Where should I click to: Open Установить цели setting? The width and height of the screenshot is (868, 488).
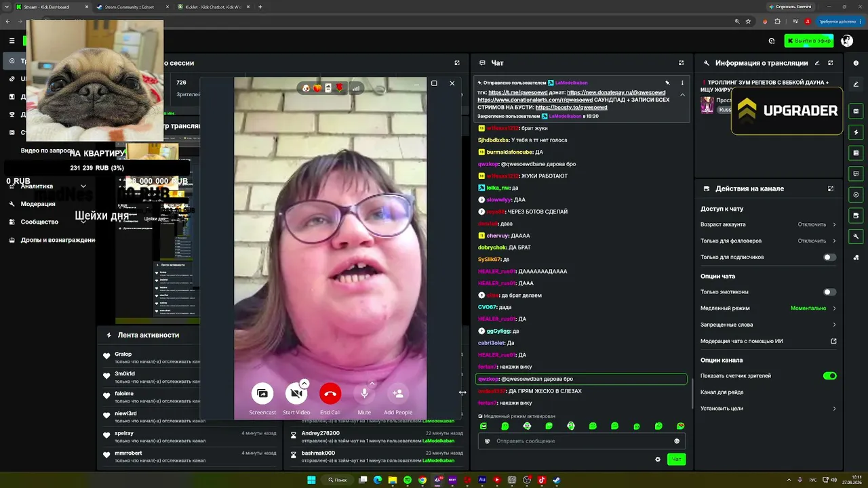(x=768, y=409)
